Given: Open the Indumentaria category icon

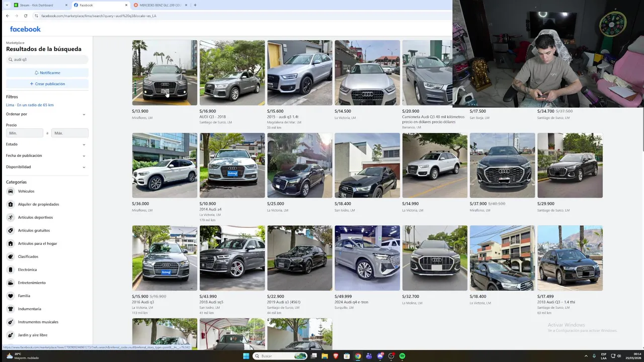Looking at the screenshot, I should tap(11, 309).
